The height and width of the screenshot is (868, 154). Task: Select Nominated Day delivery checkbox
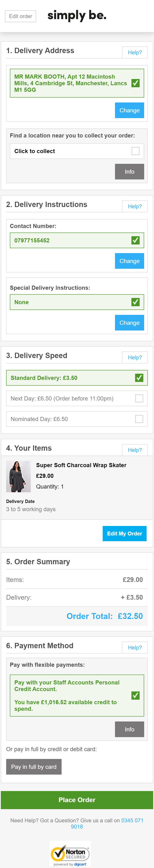click(x=139, y=419)
